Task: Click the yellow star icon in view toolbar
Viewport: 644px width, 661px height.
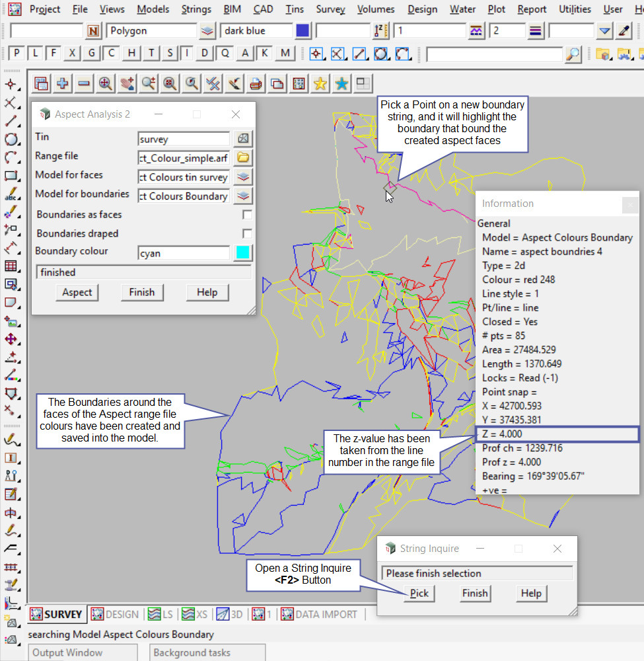Action: point(320,83)
